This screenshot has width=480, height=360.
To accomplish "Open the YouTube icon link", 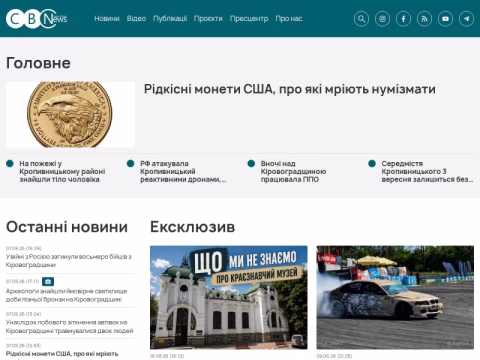I will click(x=445, y=19).
